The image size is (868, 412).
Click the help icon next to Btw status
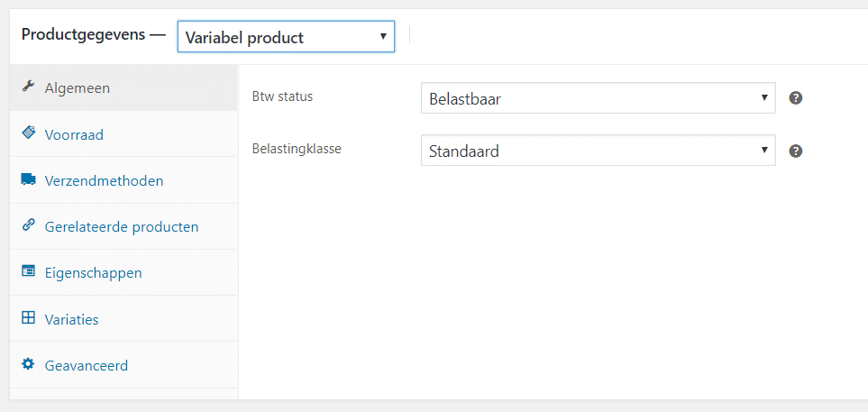[x=796, y=98]
